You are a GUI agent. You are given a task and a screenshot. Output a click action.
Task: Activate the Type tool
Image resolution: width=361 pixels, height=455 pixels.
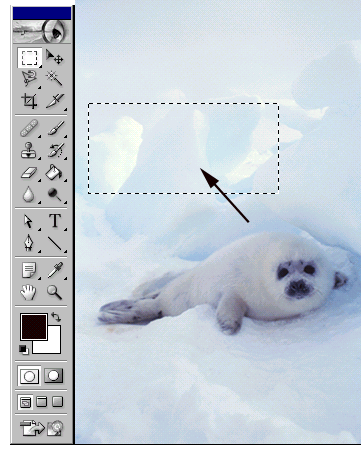coord(55,221)
